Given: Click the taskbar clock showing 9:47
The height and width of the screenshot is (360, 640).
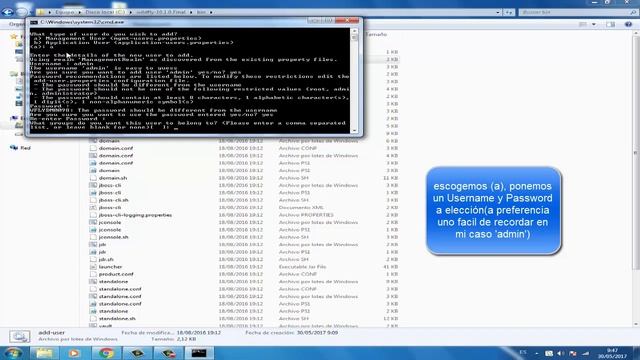Looking at the screenshot, I should pyautogui.click(x=612, y=353).
